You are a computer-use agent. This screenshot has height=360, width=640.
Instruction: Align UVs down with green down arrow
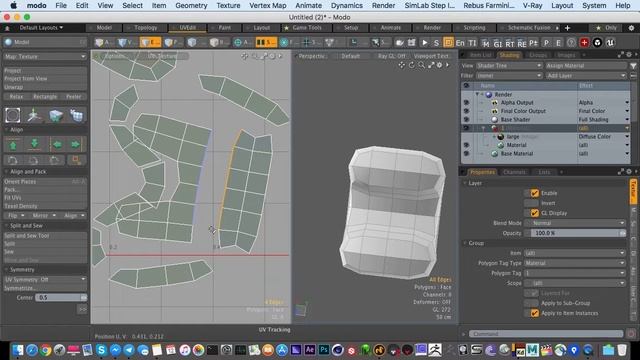[x=35, y=144]
